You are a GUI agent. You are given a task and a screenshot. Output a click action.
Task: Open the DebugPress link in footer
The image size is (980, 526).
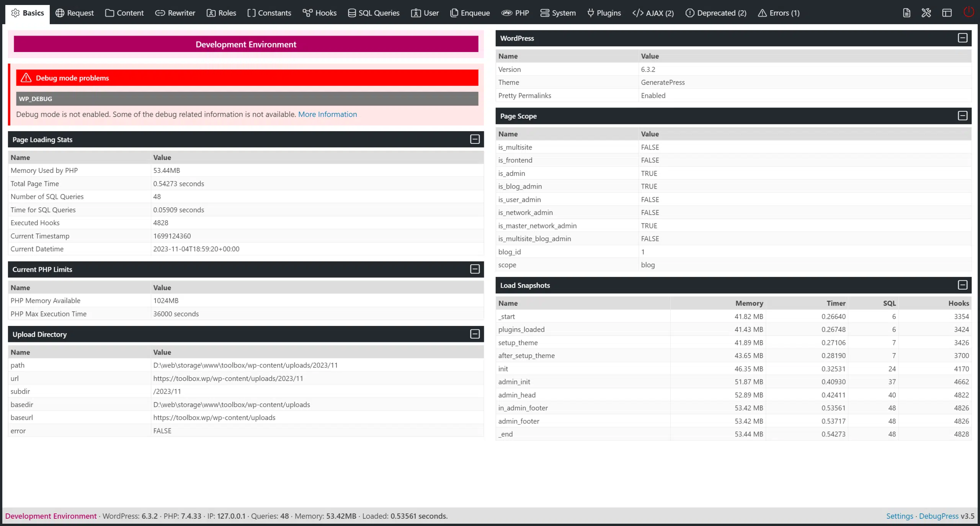tap(939, 516)
